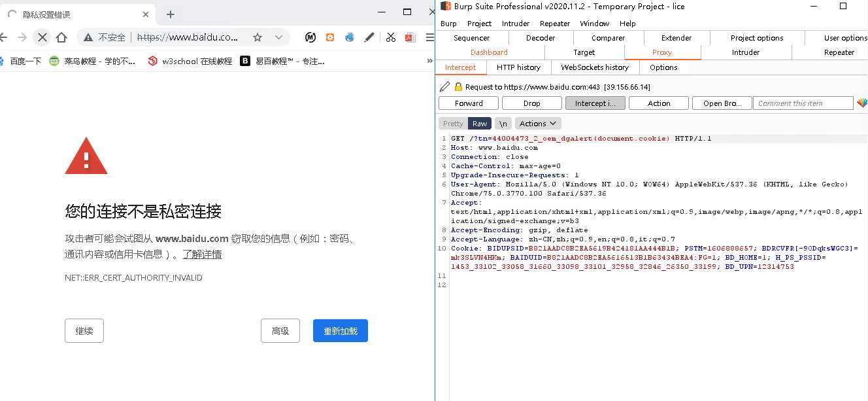Switch to the Sequencer tab

pyautogui.click(x=471, y=38)
